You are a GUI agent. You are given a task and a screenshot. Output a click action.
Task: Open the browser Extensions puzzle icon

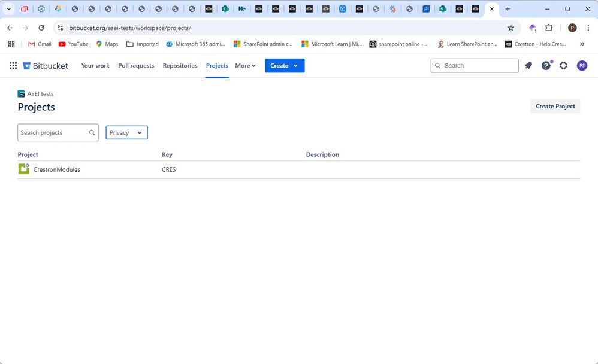549,28
